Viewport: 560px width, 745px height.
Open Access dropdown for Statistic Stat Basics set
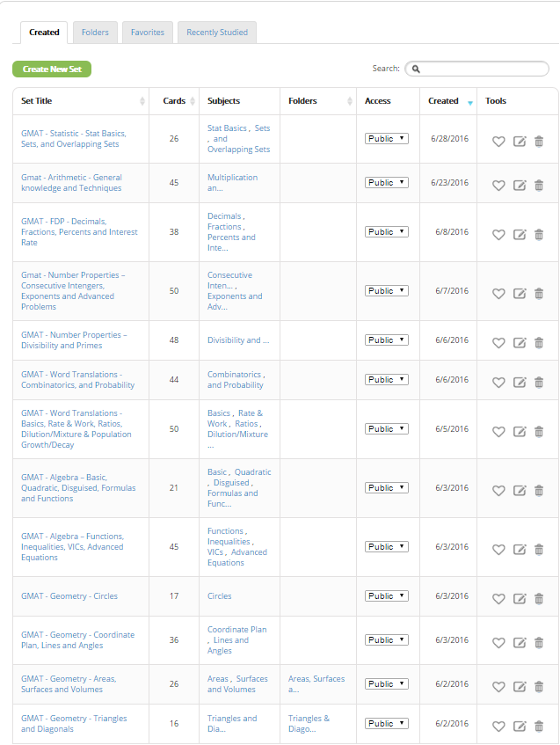pos(387,138)
